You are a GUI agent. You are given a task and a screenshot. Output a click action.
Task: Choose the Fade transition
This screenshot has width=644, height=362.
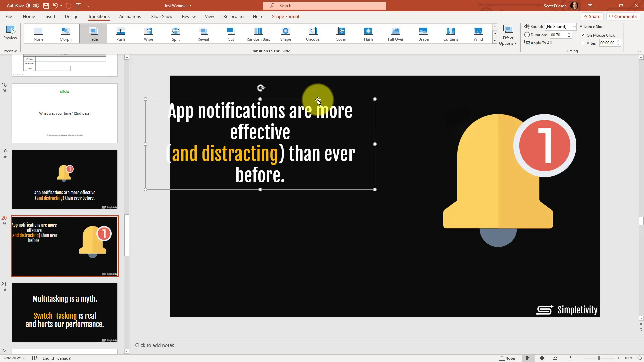93,34
